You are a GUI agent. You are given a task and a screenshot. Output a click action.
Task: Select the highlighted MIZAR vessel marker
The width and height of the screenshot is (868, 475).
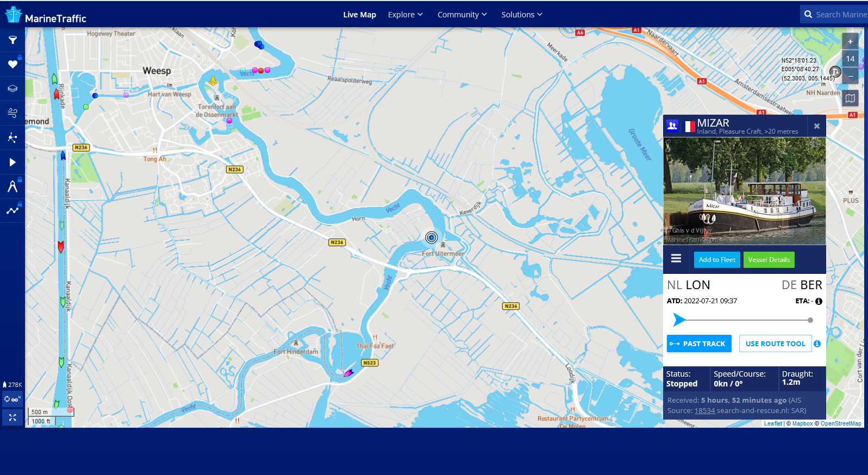(432, 237)
